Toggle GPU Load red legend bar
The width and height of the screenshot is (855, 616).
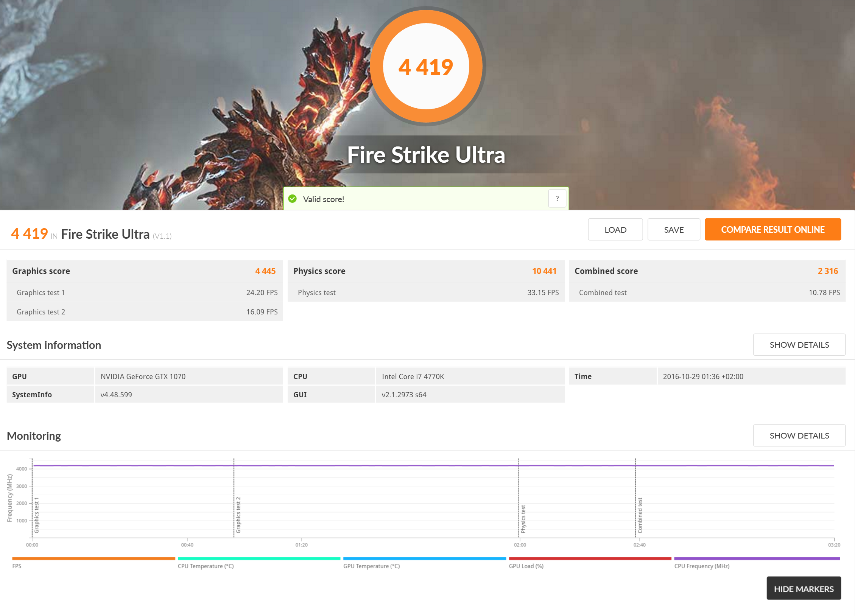[590, 558]
